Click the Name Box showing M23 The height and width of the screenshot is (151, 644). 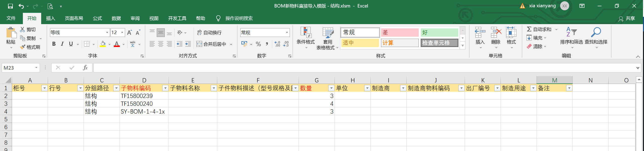click(18, 68)
